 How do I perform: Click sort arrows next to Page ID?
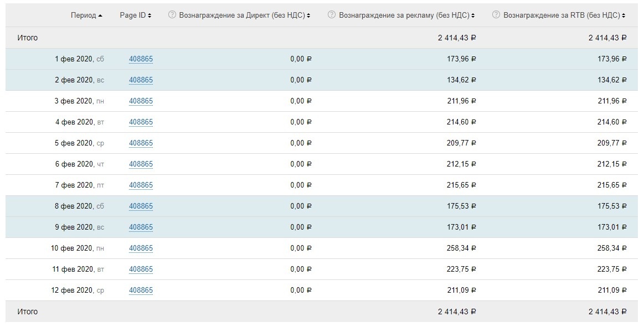(x=150, y=15)
